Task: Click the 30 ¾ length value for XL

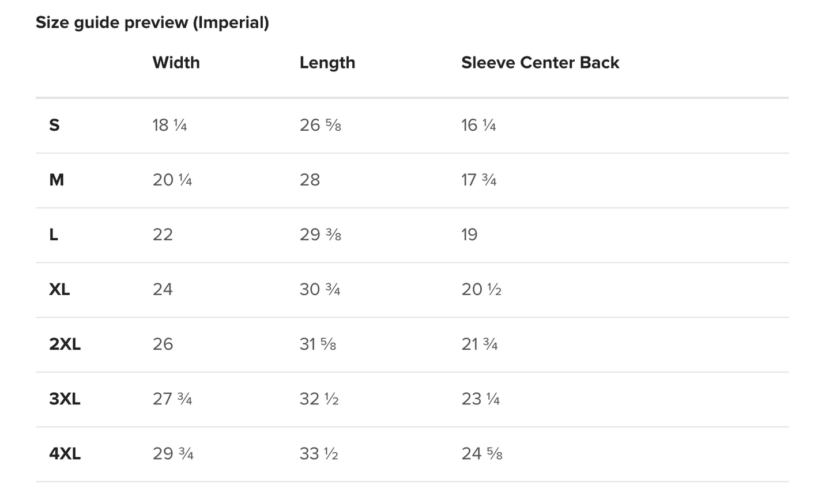Action: (319, 289)
